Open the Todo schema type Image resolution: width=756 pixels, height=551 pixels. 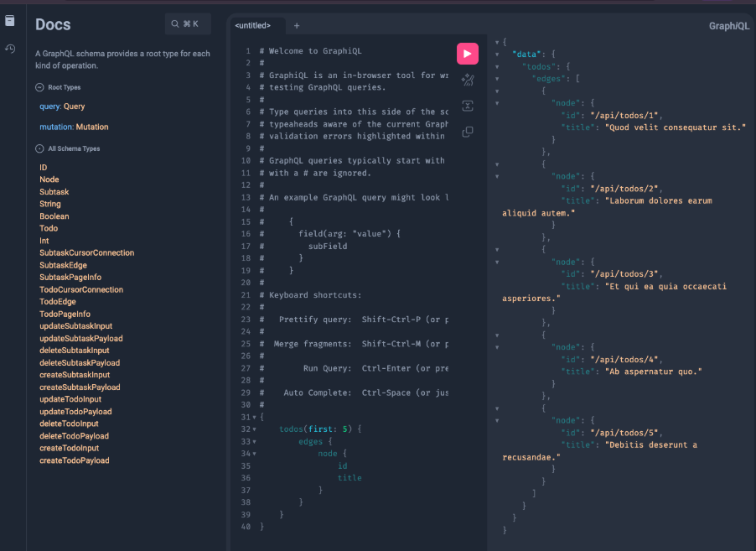tap(49, 228)
